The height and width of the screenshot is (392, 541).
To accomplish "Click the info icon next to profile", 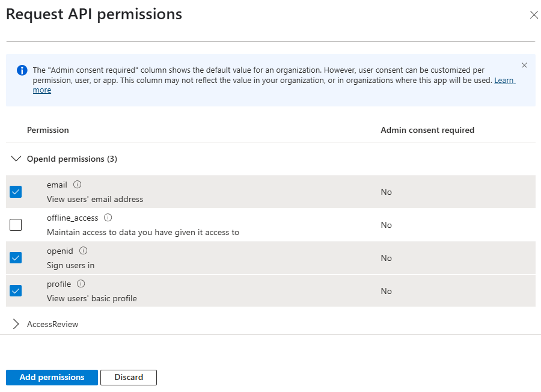I will click(81, 284).
